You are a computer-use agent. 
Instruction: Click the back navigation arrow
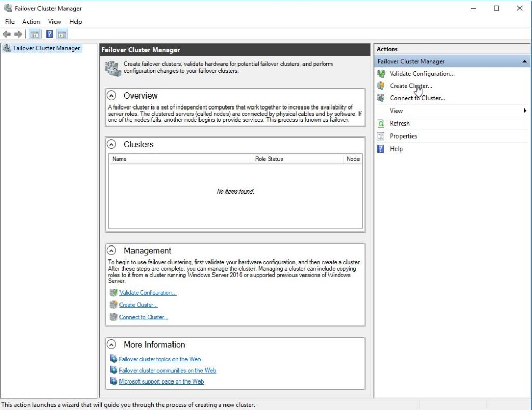7,34
